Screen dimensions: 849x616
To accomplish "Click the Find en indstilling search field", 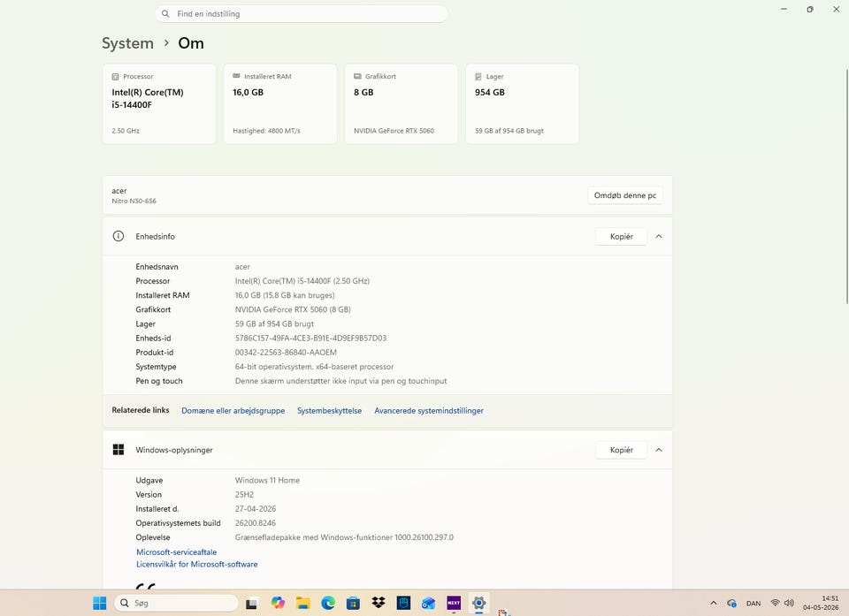I will [x=302, y=14].
